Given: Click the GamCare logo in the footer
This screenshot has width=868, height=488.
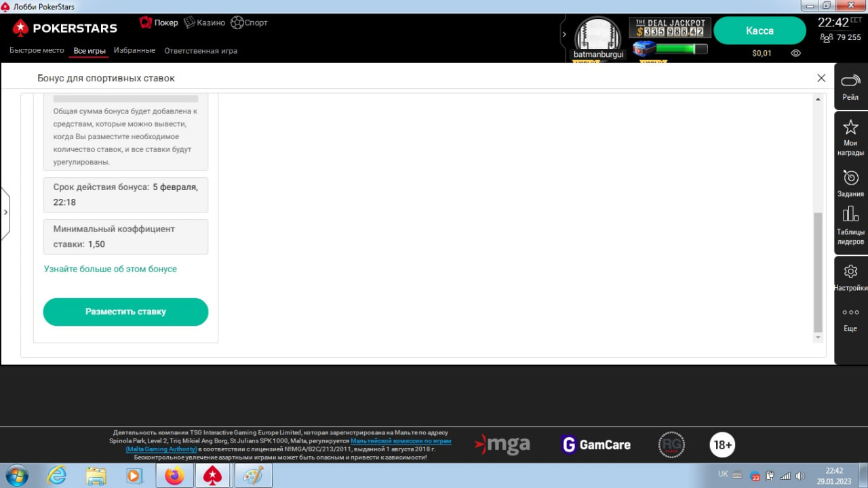Looking at the screenshot, I should tap(596, 445).
